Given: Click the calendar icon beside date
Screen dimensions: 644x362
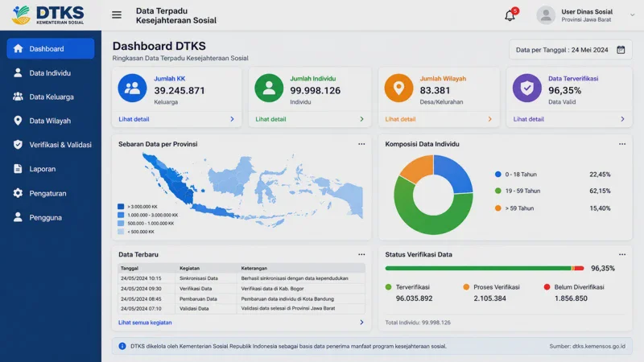Looking at the screenshot, I should (x=621, y=50).
